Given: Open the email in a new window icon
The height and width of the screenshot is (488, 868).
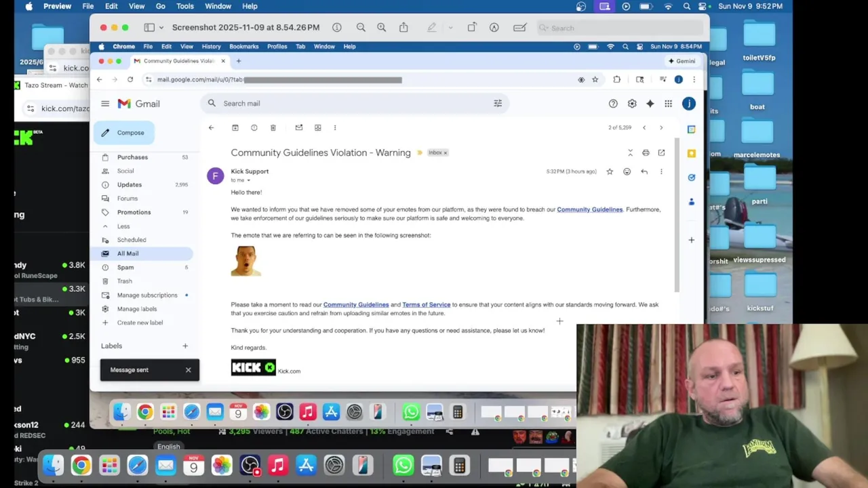Looking at the screenshot, I should point(661,152).
